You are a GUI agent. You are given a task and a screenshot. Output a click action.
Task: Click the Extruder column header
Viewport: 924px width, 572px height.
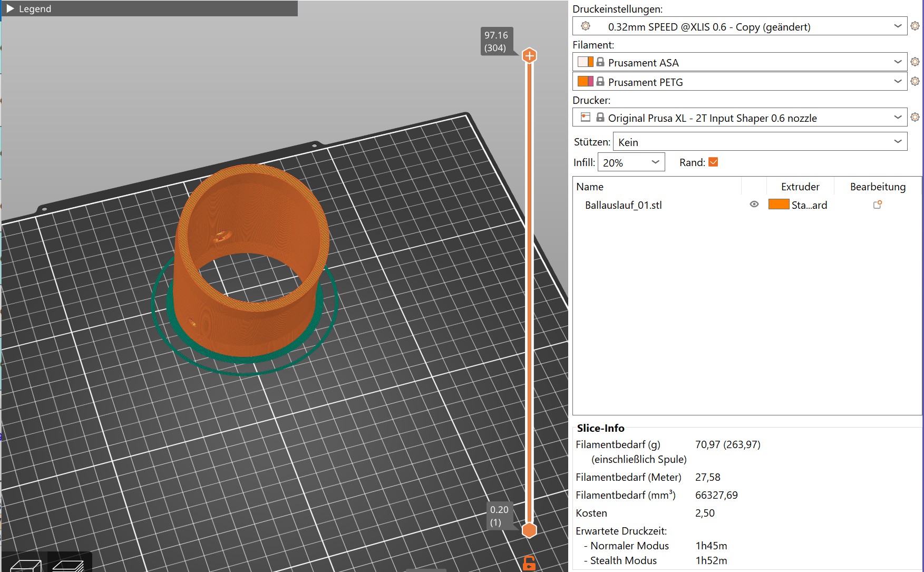coord(800,187)
